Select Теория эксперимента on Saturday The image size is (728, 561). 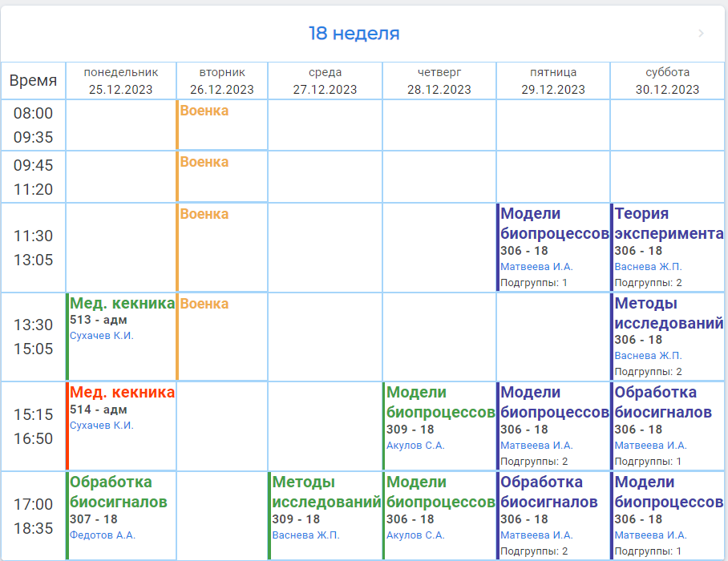[669, 224]
